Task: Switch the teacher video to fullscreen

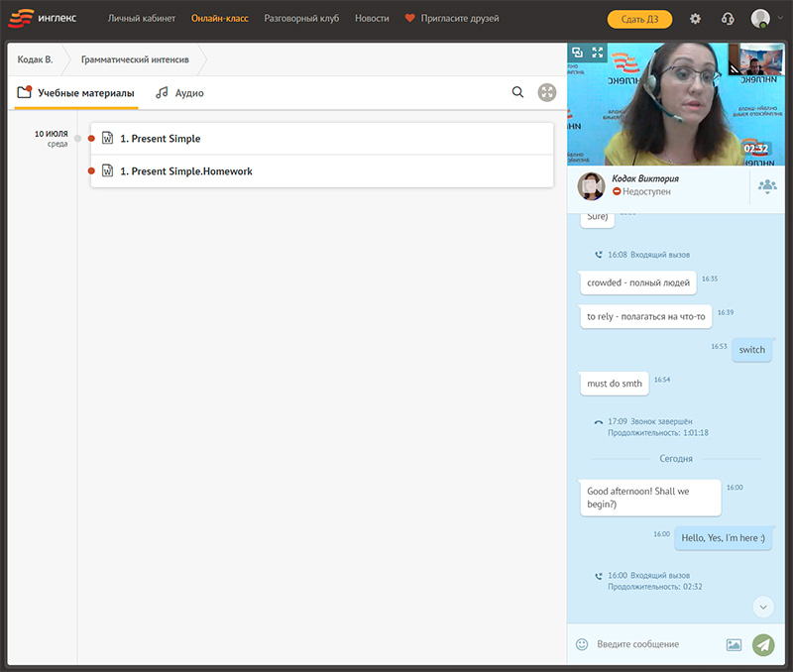Action: click(598, 53)
